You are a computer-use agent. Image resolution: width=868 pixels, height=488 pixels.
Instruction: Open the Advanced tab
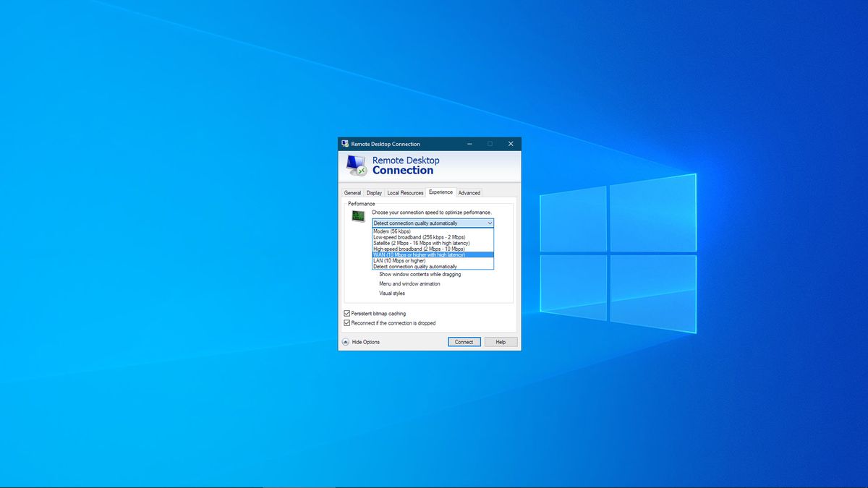click(469, 192)
